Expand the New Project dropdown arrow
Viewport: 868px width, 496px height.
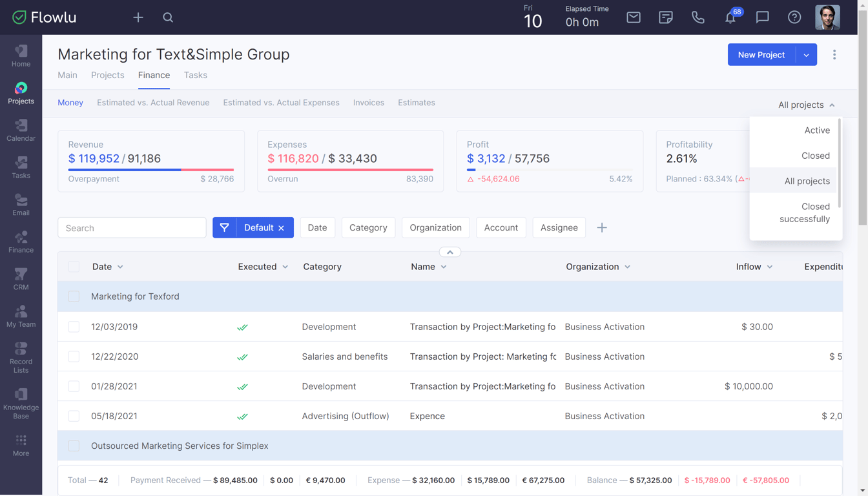pos(806,55)
